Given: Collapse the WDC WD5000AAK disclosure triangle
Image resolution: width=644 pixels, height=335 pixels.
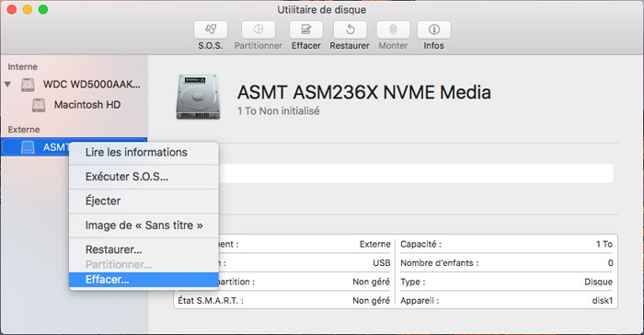Looking at the screenshot, I should (x=7, y=85).
